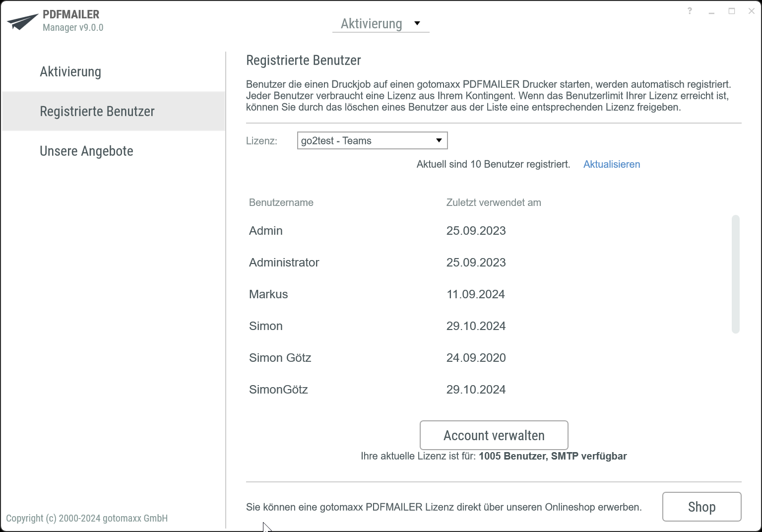Open the Shop button
Image resolution: width=762 pixels, height=532 pixels.
click(702, 507)
